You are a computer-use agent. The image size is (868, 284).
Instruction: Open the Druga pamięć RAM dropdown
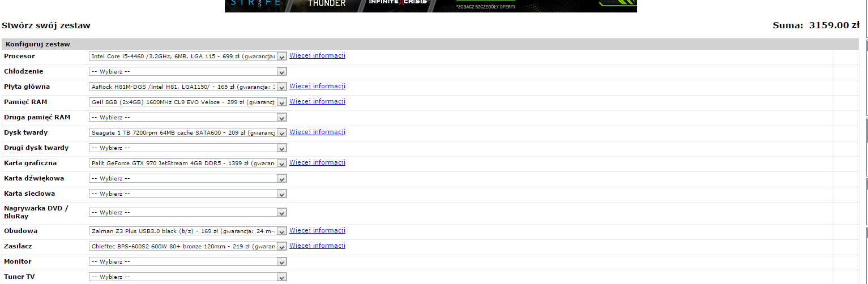[x=188, y=118]
